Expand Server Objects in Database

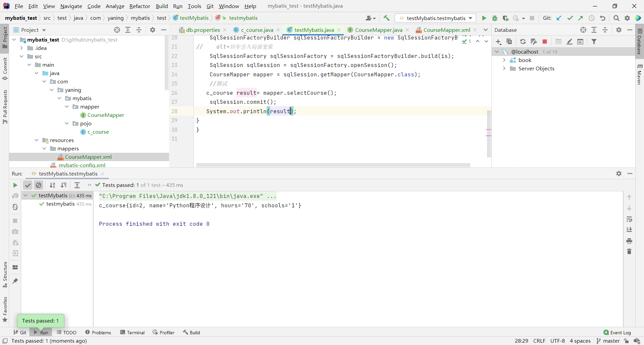pyautogui.click(x=504, y=68)
